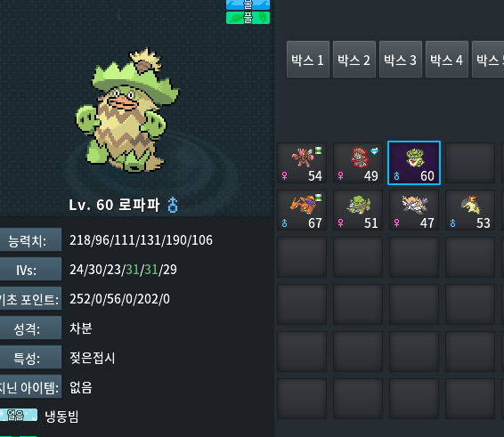Select the level 54 Pokémon box slot
Viewport: 504px width, 437px height.
pos(302,163)
